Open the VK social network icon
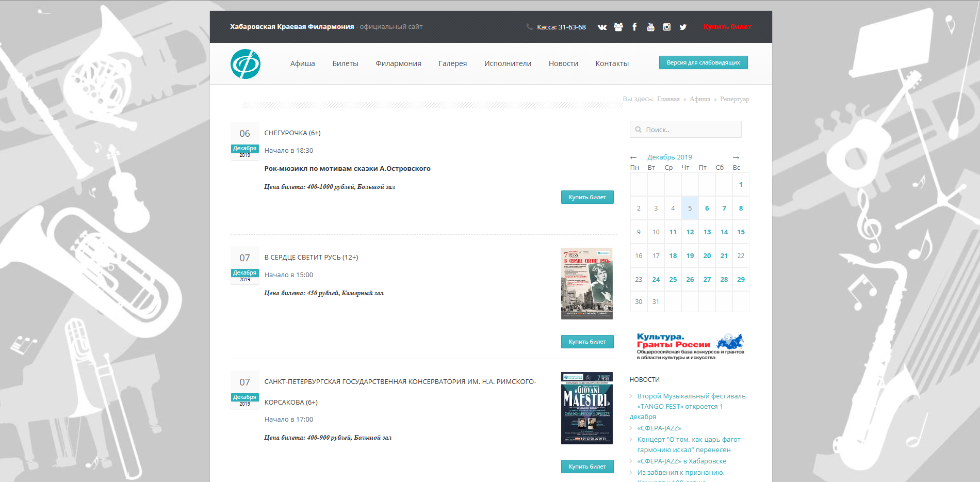Image resolution: width=980 pixels, height=482 pixels. (x=602, y=27)
